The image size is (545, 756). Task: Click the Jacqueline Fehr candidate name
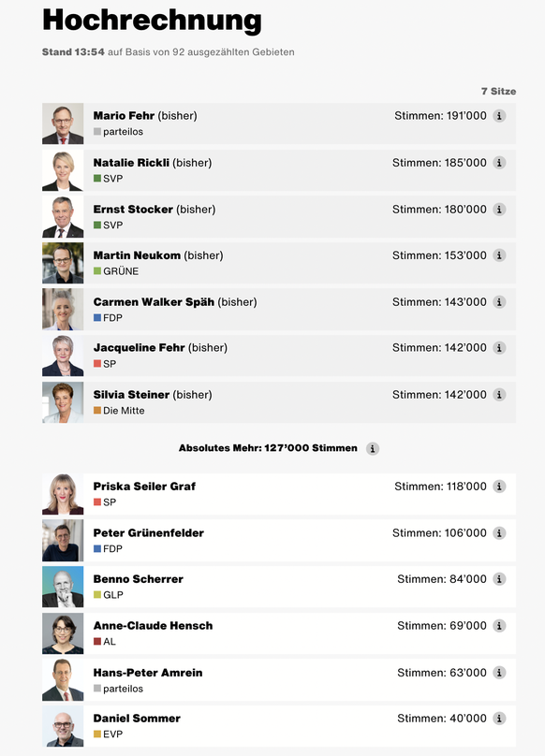tap(139, 348)
